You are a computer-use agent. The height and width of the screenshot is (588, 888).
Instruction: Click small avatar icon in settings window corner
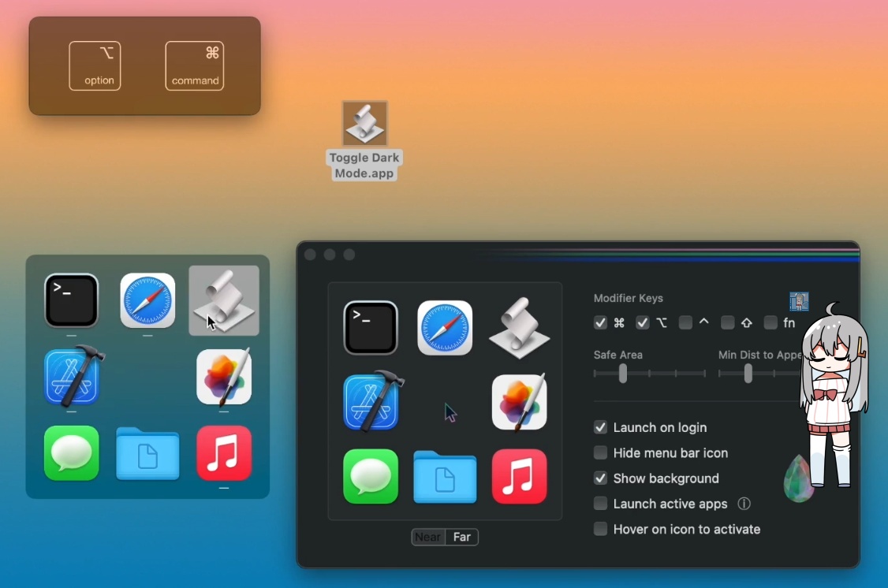point(799,301)
